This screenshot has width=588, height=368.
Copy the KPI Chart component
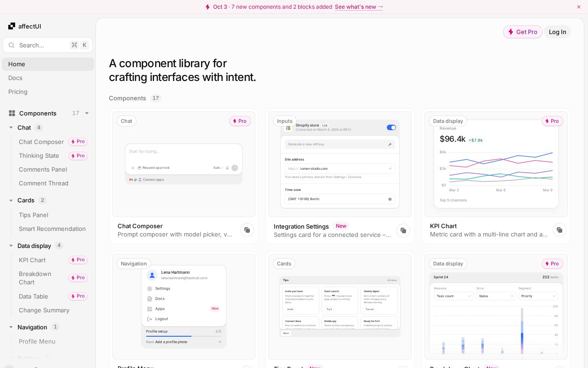click(x=560, y=230)
